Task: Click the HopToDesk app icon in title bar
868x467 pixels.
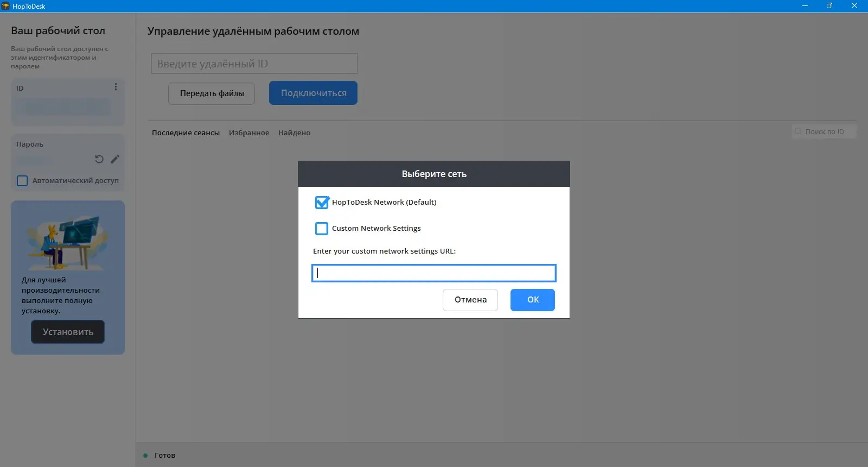Action: point(5,6)
